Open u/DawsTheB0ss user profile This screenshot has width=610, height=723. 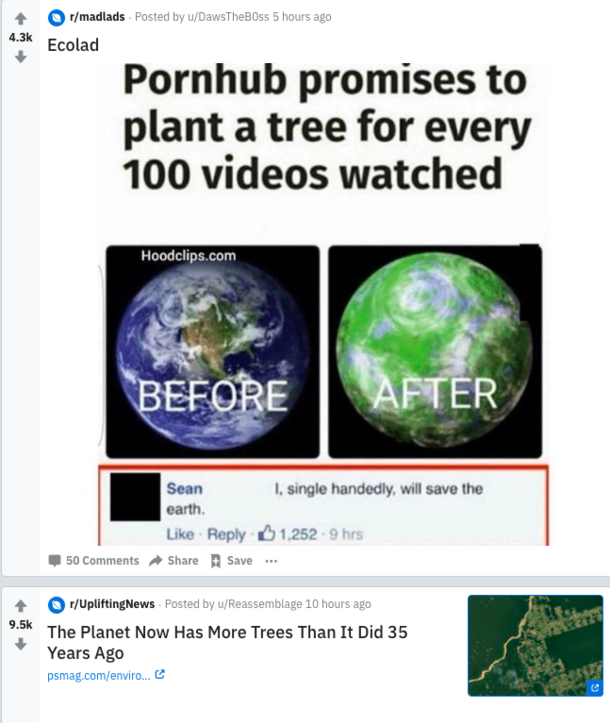(x=228, y=17)
